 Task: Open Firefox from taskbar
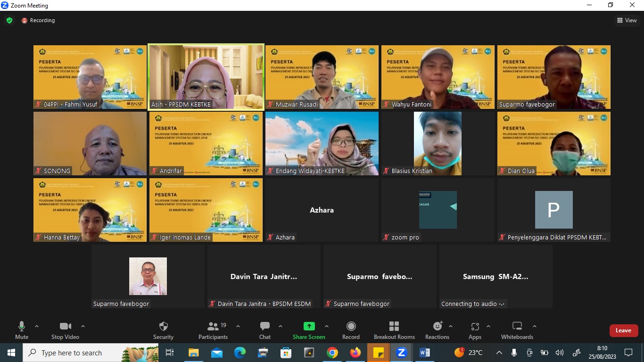pos(355,353)
